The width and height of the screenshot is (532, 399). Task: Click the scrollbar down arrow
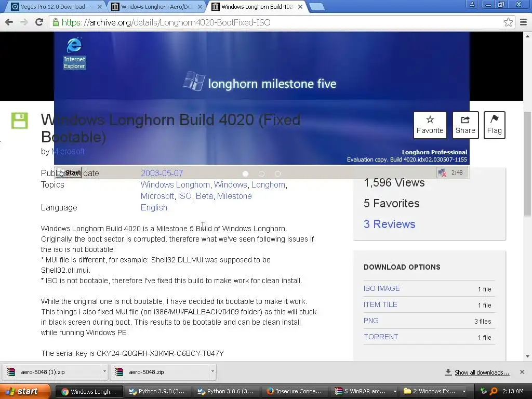(527, 356)
